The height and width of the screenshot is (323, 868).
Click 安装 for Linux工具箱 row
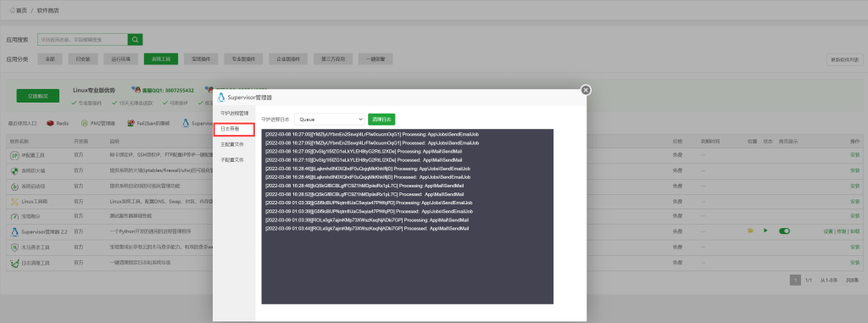point(854,201)
